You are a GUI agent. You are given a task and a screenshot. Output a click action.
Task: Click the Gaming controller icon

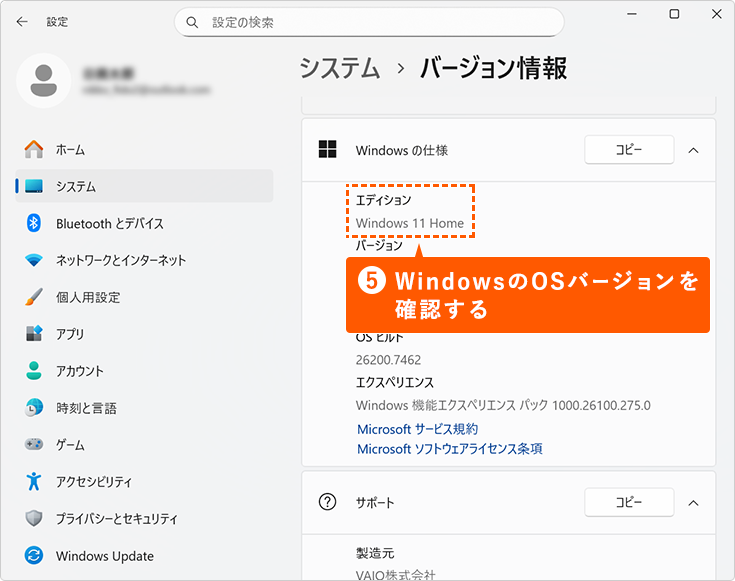click(x=34, y=445)
